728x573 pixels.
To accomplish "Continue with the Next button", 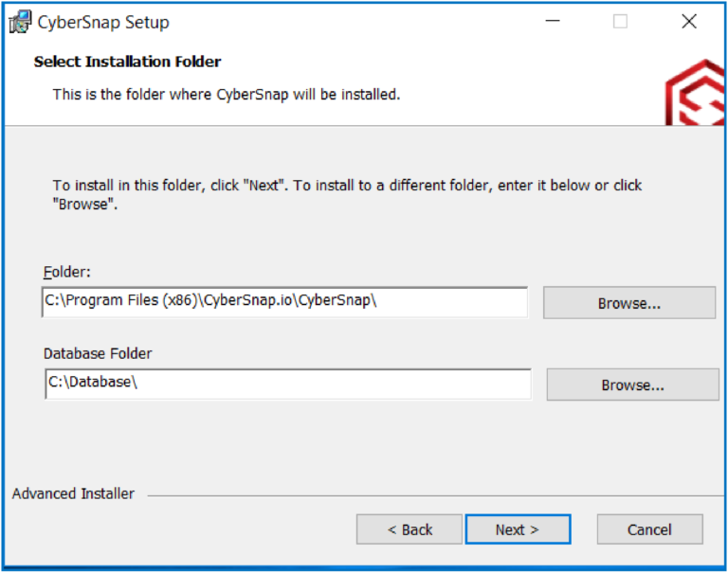I will (518, 529).
